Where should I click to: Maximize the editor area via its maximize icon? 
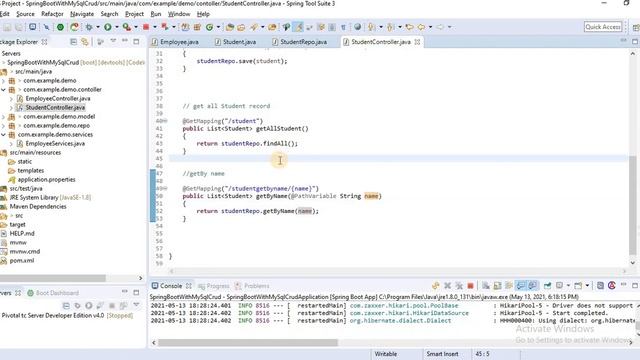635,41
